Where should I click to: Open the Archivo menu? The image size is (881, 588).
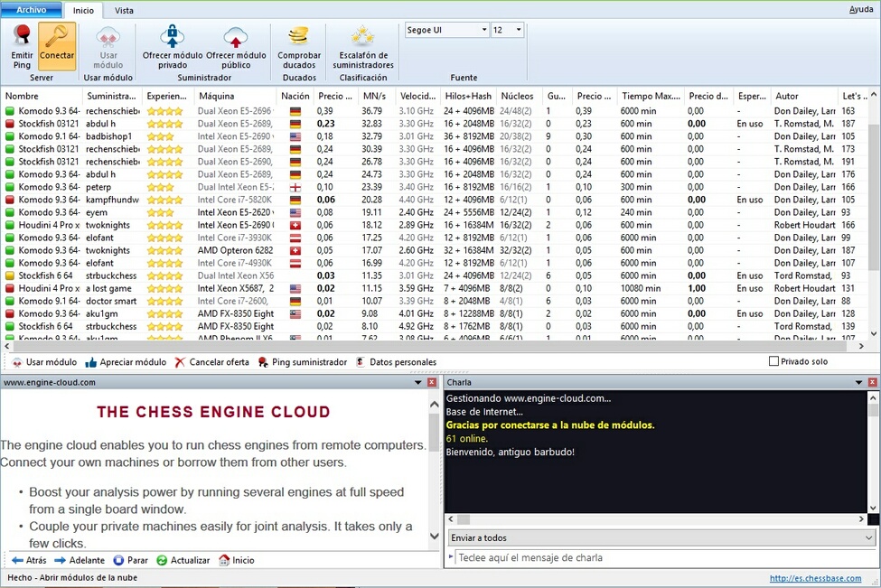(32, 10)
